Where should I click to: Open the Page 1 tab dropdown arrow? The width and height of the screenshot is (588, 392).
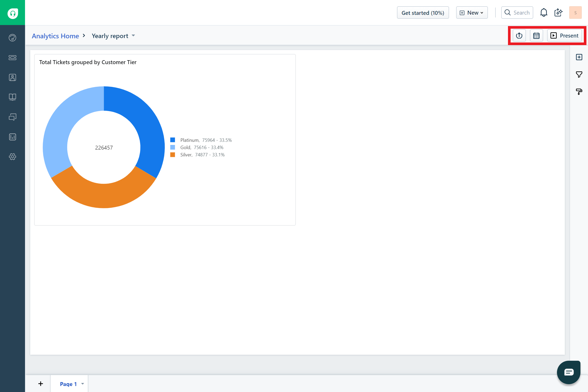point(83,384)
